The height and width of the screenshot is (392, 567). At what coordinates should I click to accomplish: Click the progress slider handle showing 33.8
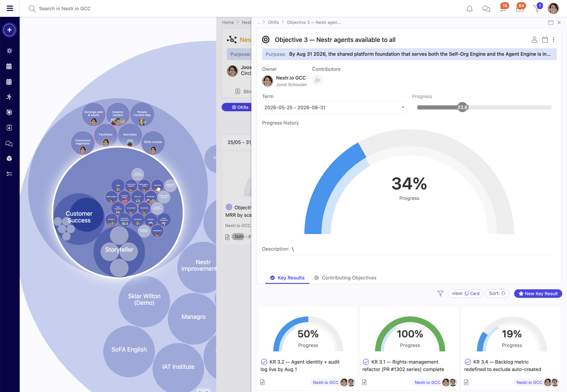(x=462, y=107)
